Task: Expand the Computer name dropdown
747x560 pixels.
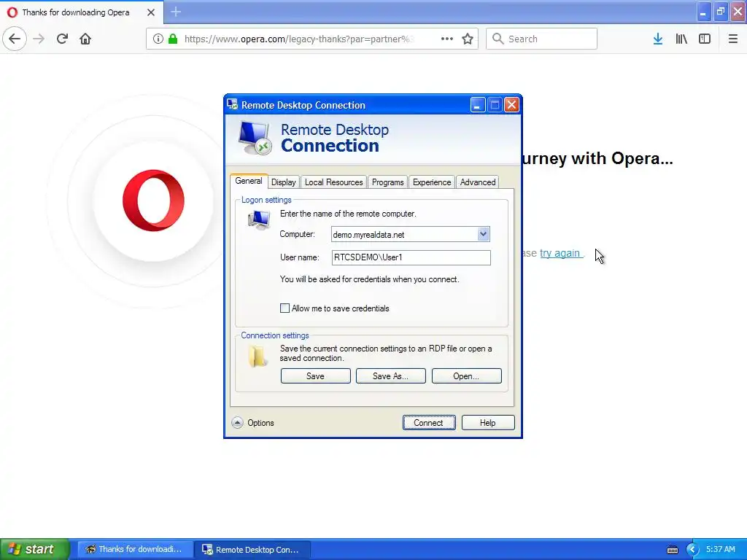Action: 483,234
